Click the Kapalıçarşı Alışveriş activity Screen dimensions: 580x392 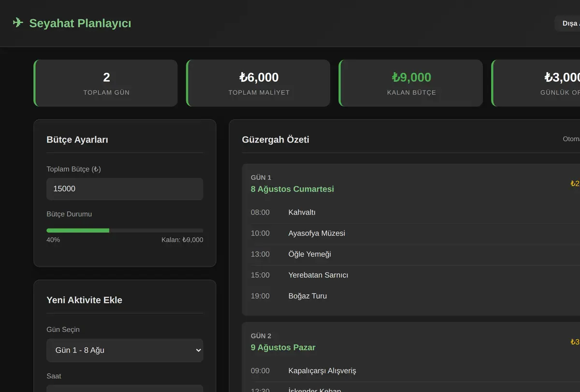coord(415,371)
